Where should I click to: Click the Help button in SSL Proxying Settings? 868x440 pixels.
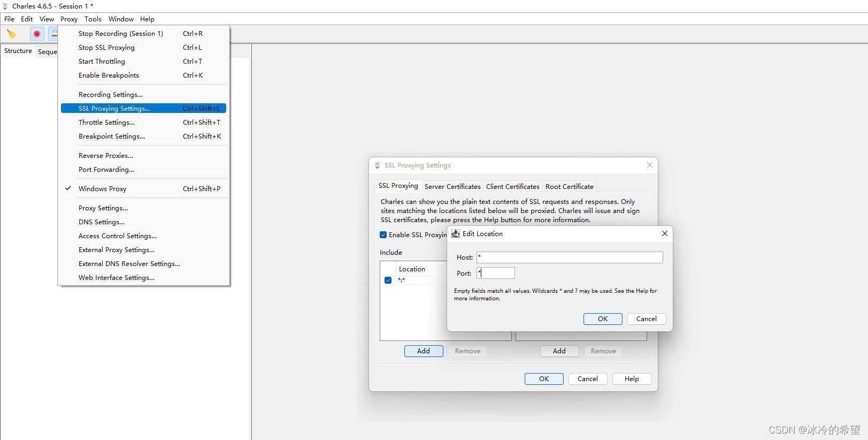point(632,379)
